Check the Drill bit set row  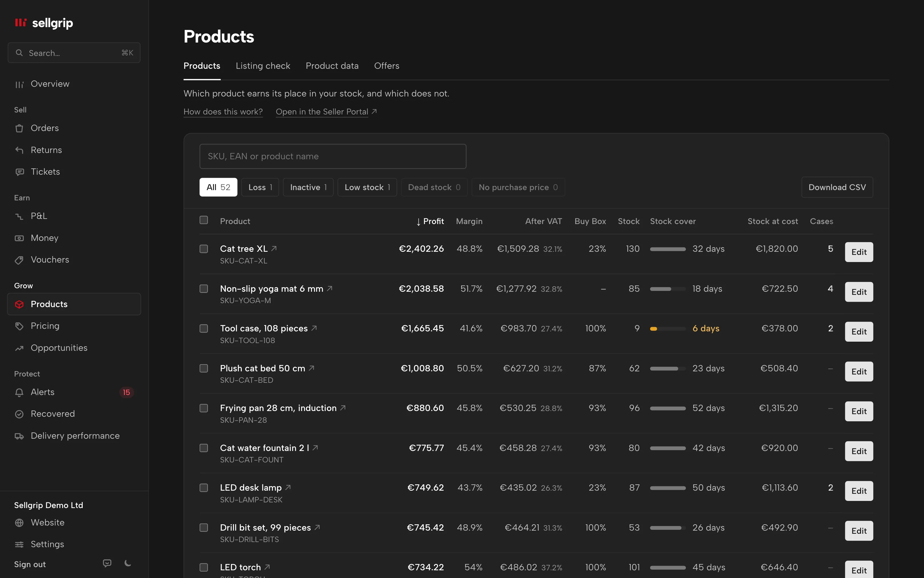tap(204, 527)
